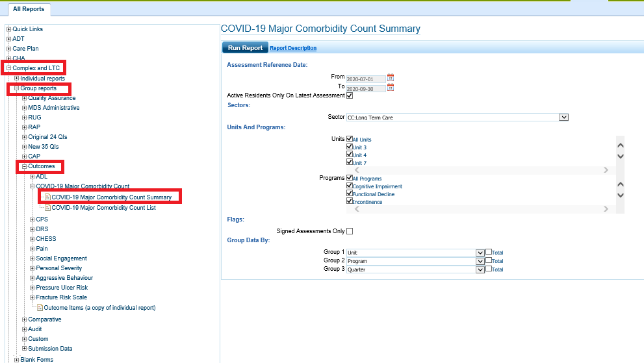
Task: Click the COVID-19 Major Comorbidity Count List document icon
Action: pyautogui.click(x=47, y=208)
